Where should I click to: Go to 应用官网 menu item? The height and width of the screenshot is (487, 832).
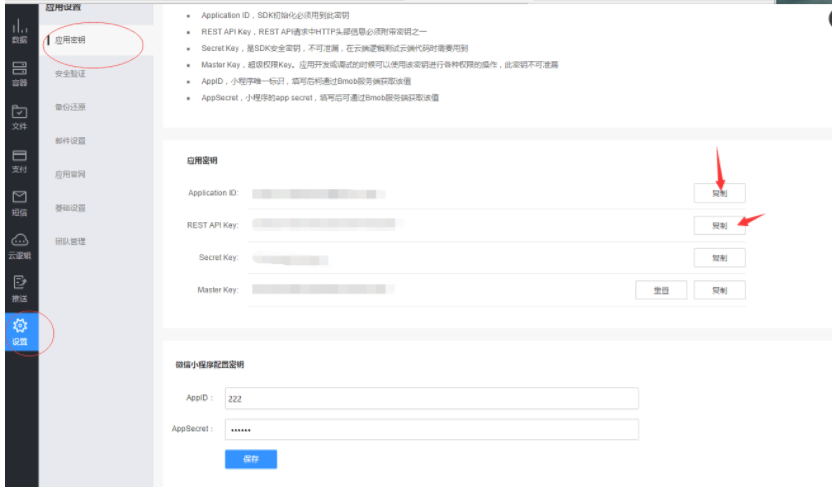tap(70, 174)
